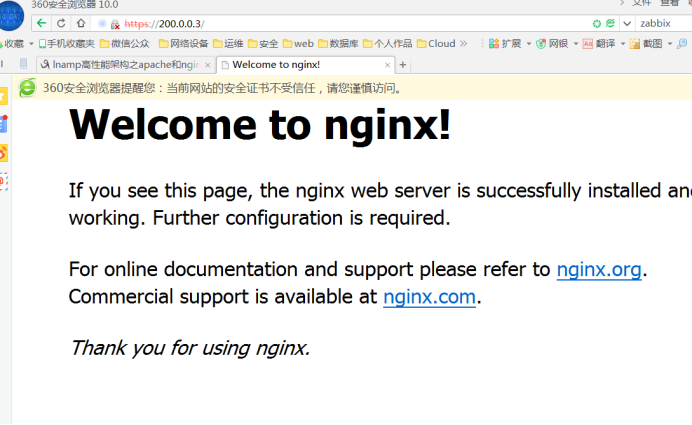The width and height of the screenshot is (692, 425).
Task: Open the blue sidebar icon with red dot
Action: tap(4, 124)
